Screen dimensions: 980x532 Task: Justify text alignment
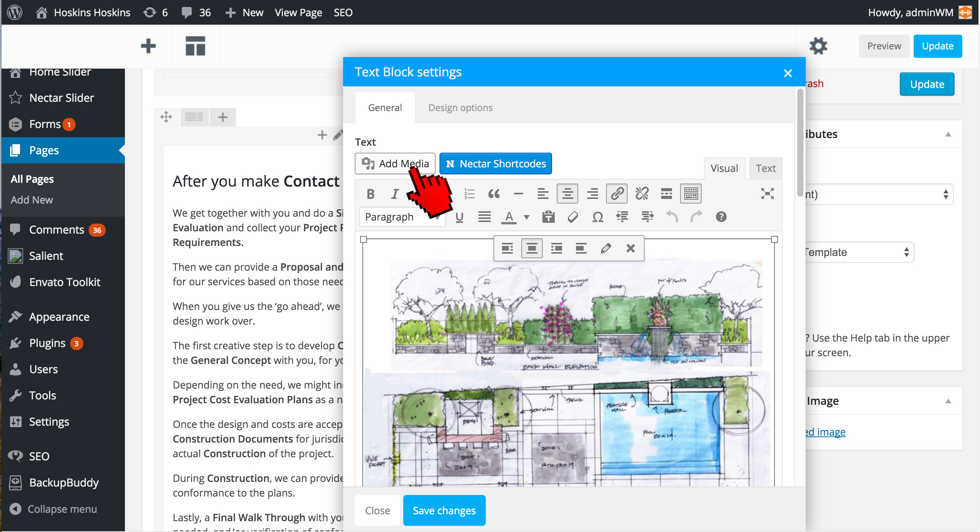(x=484, y=217)
